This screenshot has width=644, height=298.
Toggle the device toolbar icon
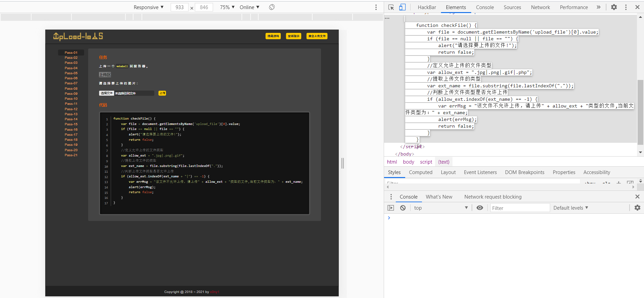point(402,7)
